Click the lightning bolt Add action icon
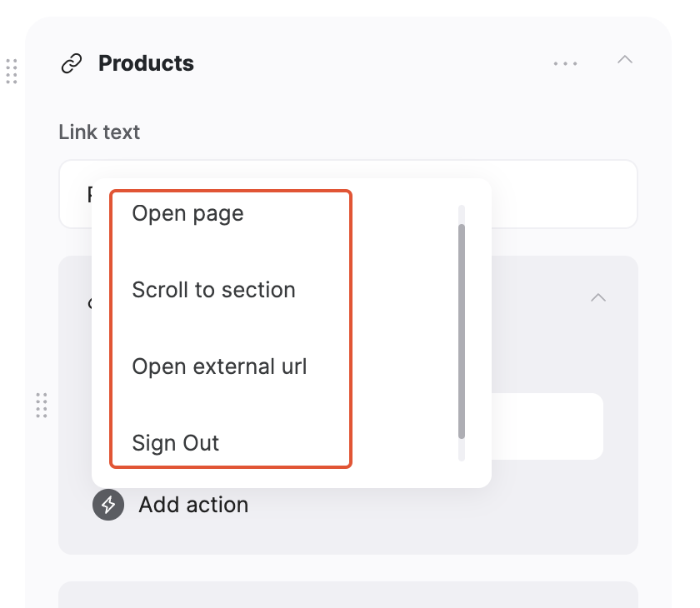 pos(107,505)
